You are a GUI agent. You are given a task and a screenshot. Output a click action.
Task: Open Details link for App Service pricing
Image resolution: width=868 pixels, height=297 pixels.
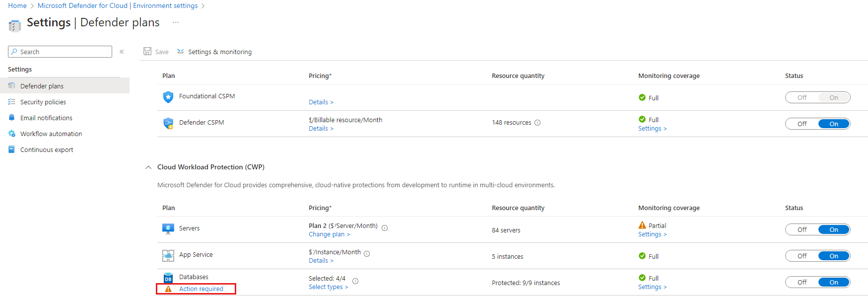point(321,260)
